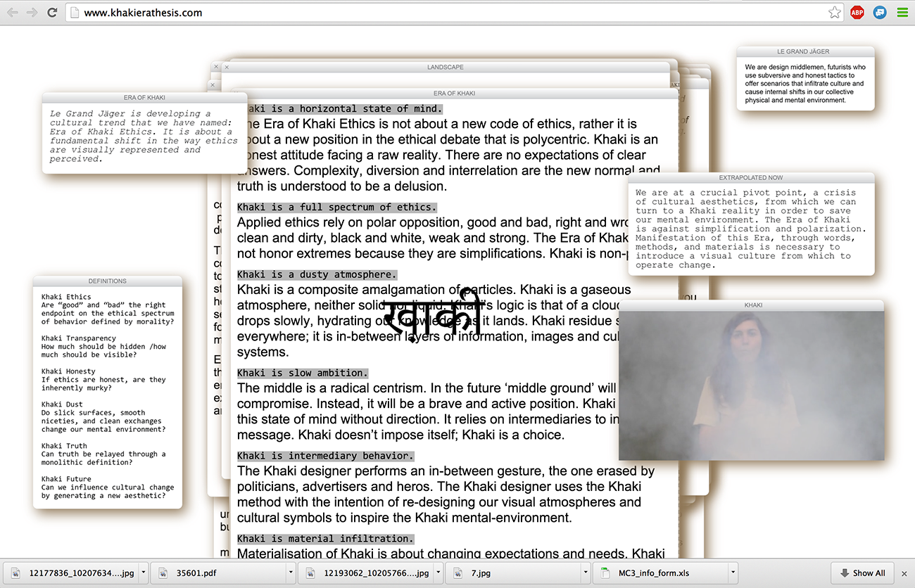Bookmark this page with the star icon
The image size is (915, 588).
(x=834, y=12)
